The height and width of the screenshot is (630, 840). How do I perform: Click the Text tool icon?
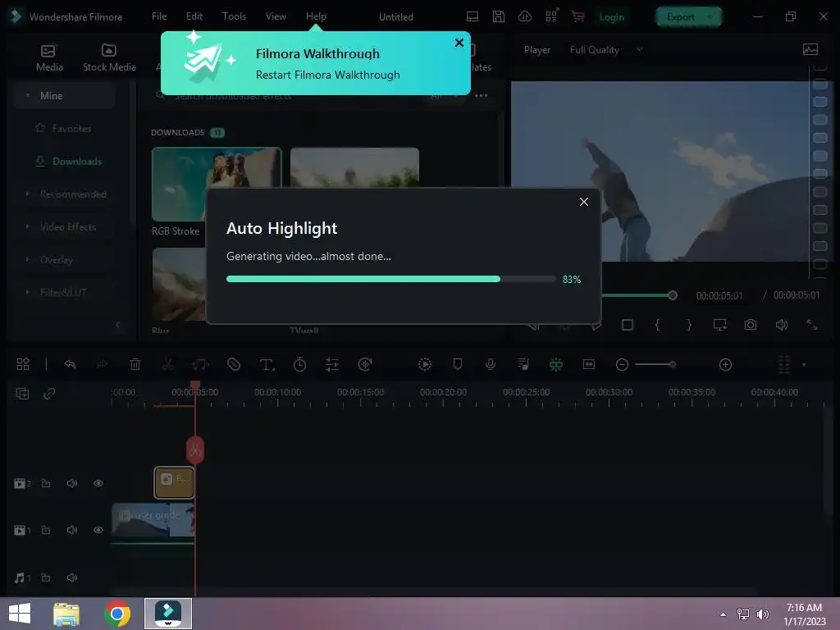coord(267,365)
